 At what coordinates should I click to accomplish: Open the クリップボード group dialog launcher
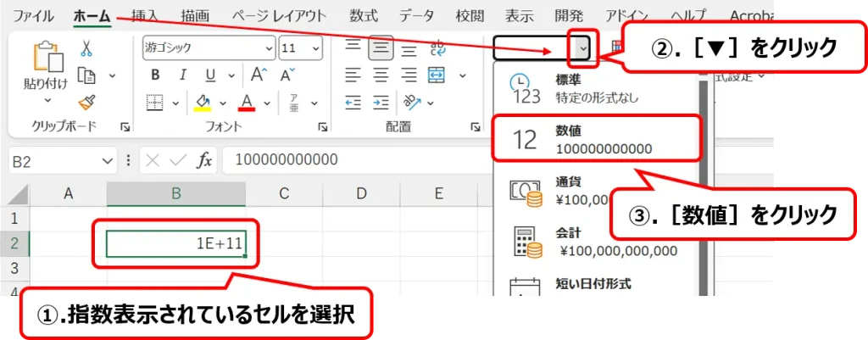125,128
